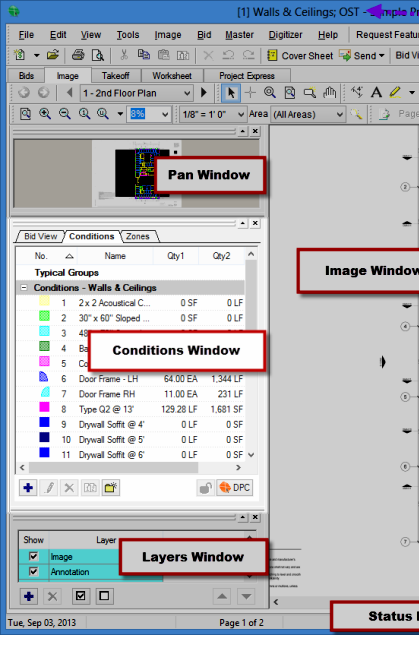Screen dimensions: 419x647
Task: Open the Digitizer menu
Action: 285,35
